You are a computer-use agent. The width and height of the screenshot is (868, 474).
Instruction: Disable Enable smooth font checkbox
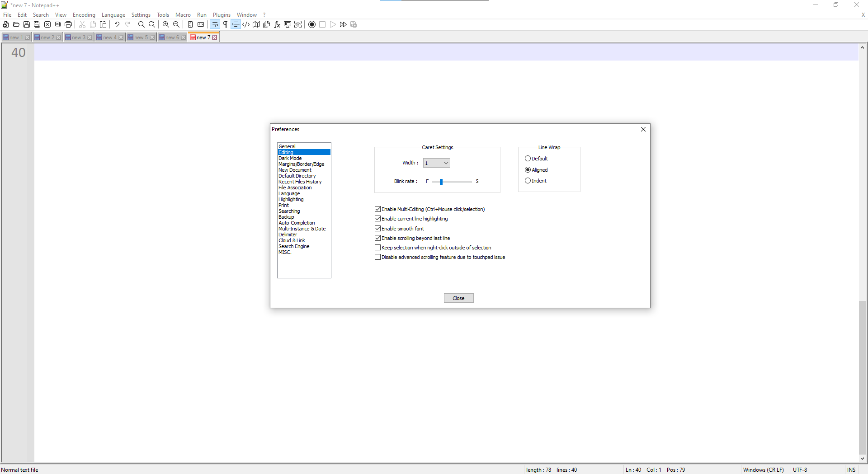pyautogui.click(x=378, y=228)
